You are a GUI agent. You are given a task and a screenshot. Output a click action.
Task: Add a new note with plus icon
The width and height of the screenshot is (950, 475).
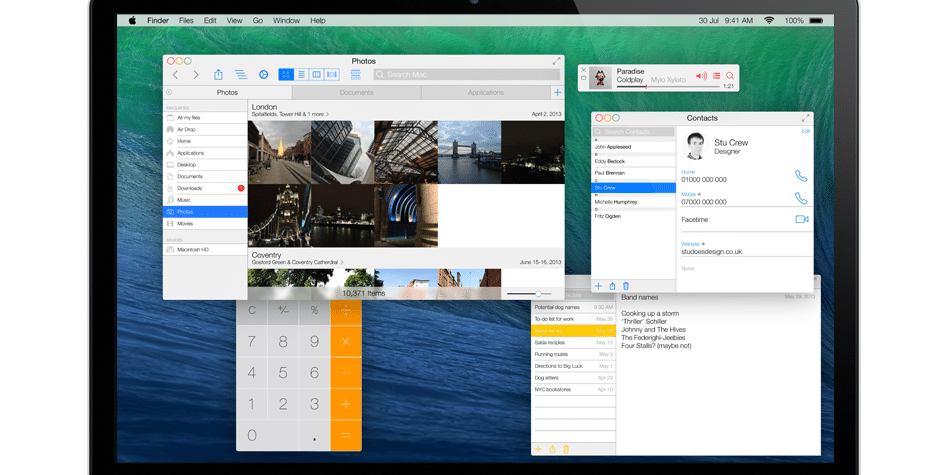pos(539,449)
